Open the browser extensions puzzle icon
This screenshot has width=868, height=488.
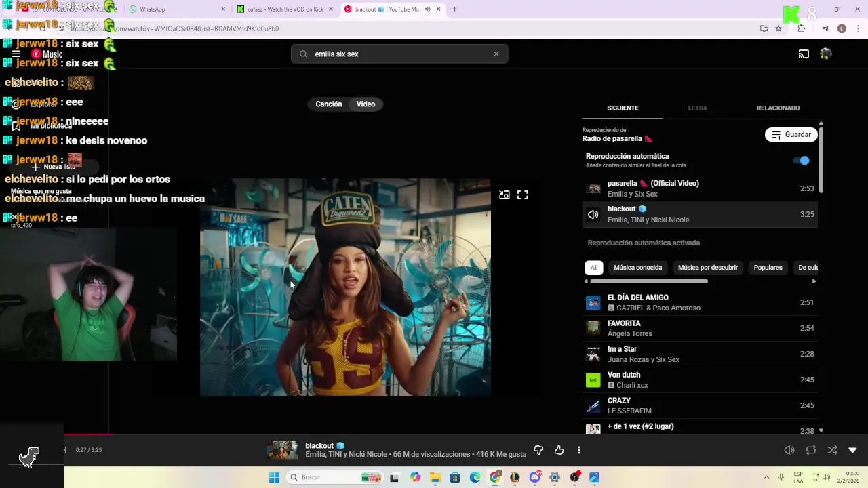point(802,28)
